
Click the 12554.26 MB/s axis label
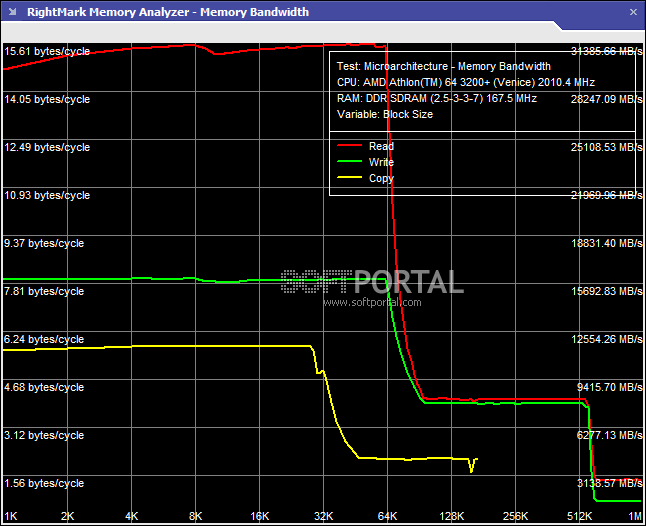click(x=606, y=339)
